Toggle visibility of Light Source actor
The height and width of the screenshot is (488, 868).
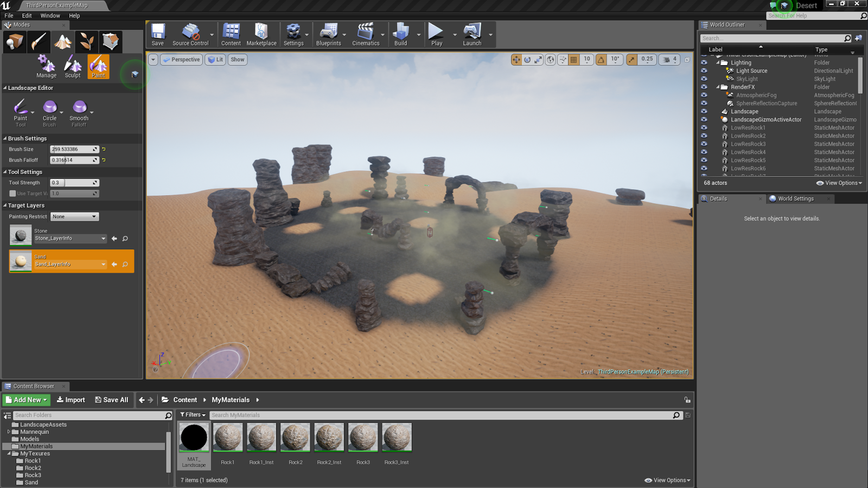pos(704,71)
